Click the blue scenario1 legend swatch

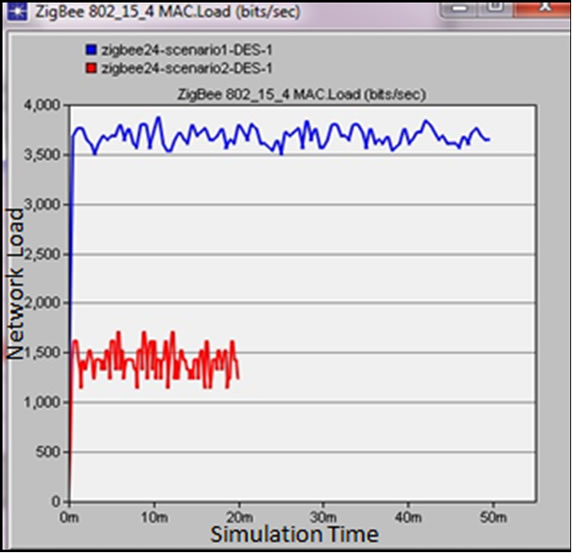pos(91,50)
